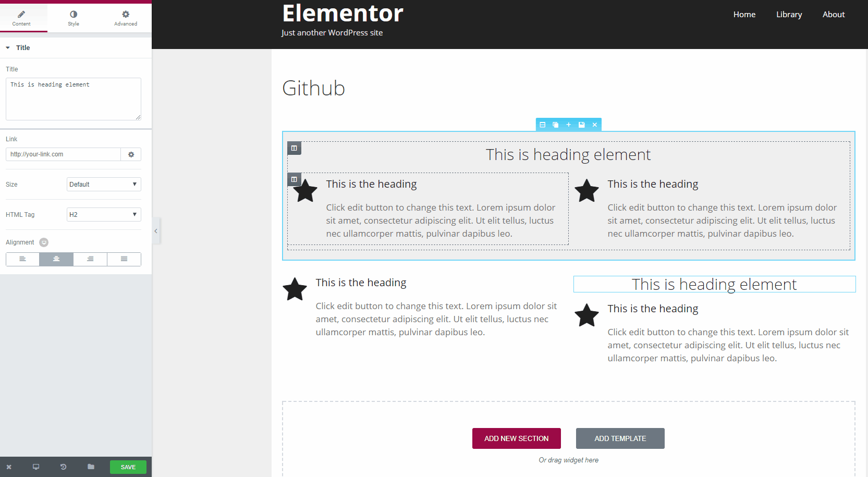
Task: Select left text alignment
Action: pyautogui.click(x=22, y=259)
